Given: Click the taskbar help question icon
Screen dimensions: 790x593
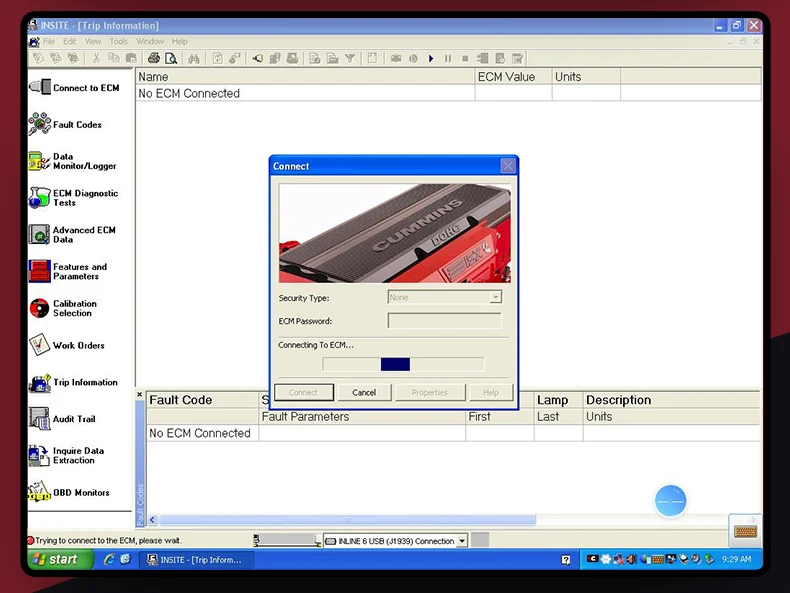Looking at the screenshot, I should point(565,559).
